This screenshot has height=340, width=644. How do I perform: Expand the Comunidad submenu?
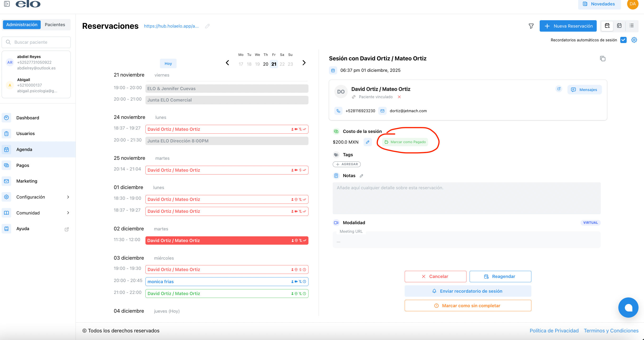(68, 213)
